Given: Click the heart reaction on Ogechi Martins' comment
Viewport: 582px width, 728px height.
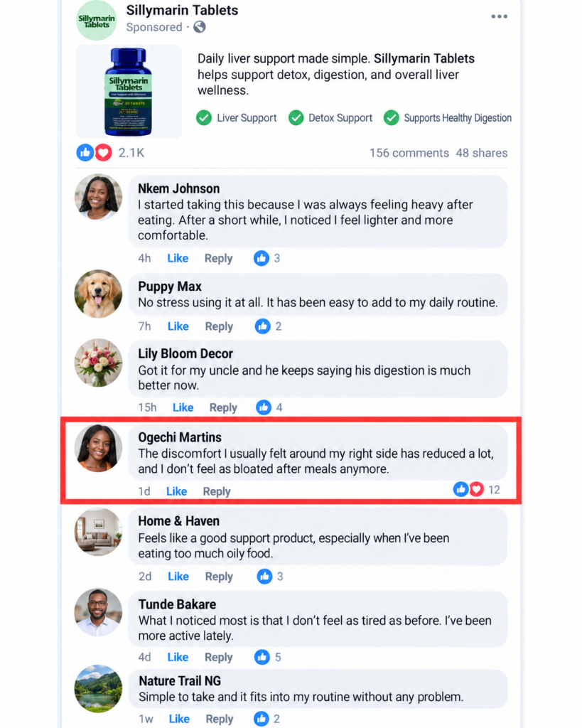Looking at the screenshot, I should pos(476,489).
